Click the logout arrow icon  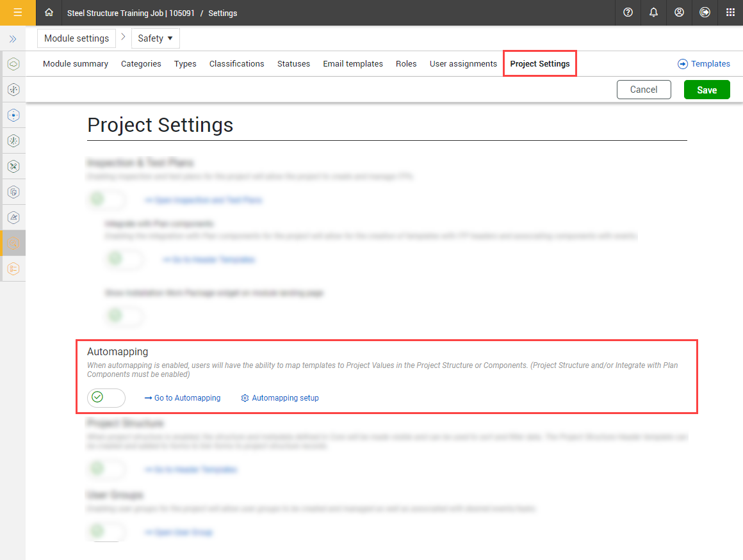(x=705, y=13)
